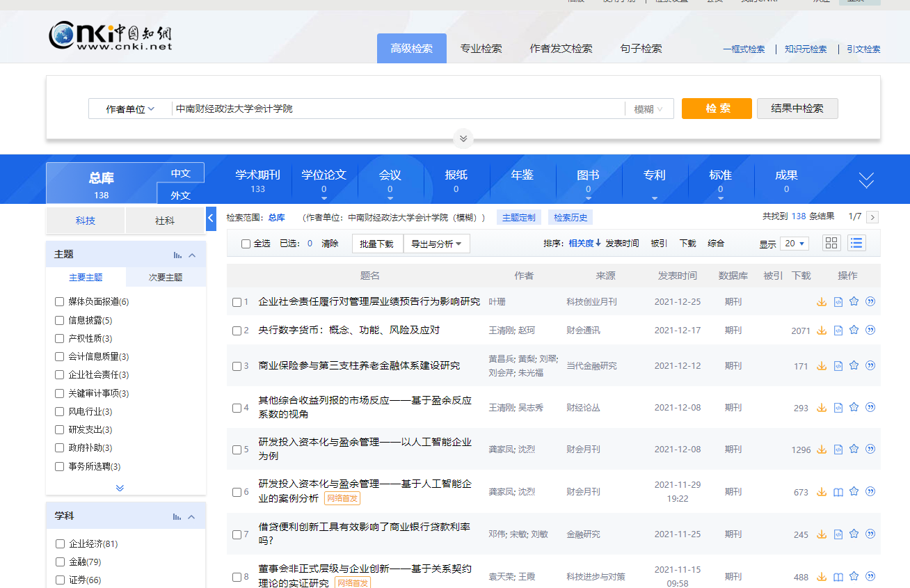This screenshot has height=588, width=910.
Task: Open HTML reading icon for result 3
Action: [x=838, y=366]
